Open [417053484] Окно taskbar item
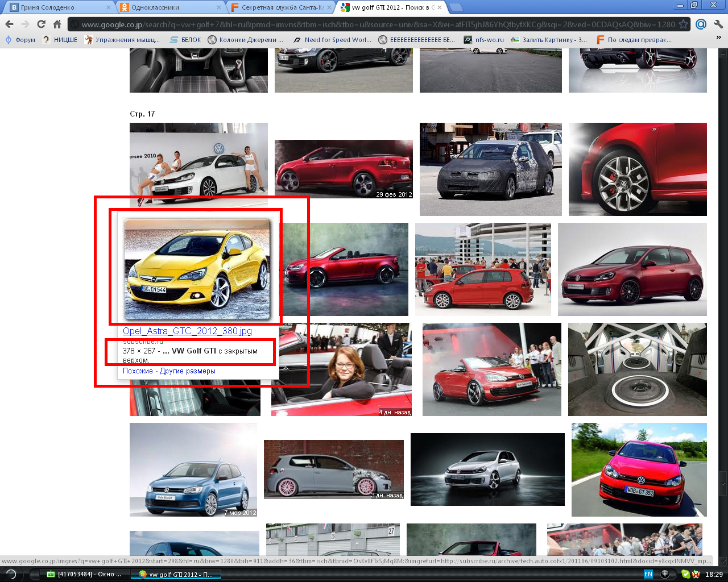728x582 pixels. point(84,574)
